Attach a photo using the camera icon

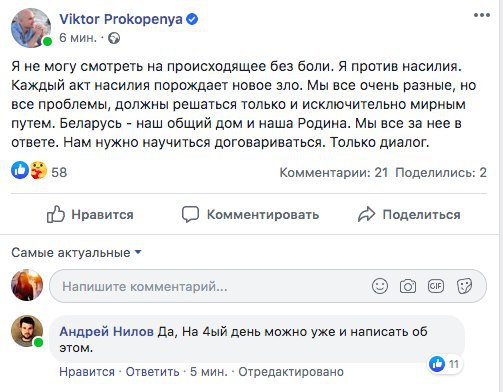pos(408,286)
